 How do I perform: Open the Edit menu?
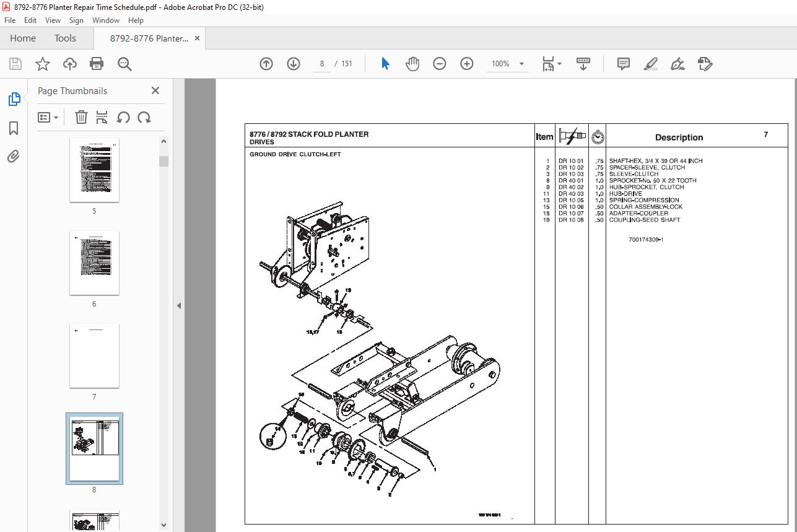[30, 20]
